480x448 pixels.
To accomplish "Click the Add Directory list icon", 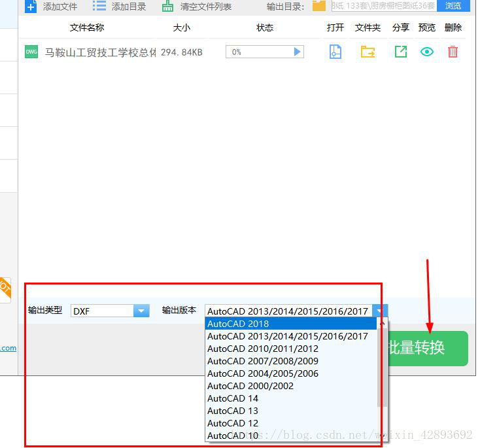I will coord(99,6).
